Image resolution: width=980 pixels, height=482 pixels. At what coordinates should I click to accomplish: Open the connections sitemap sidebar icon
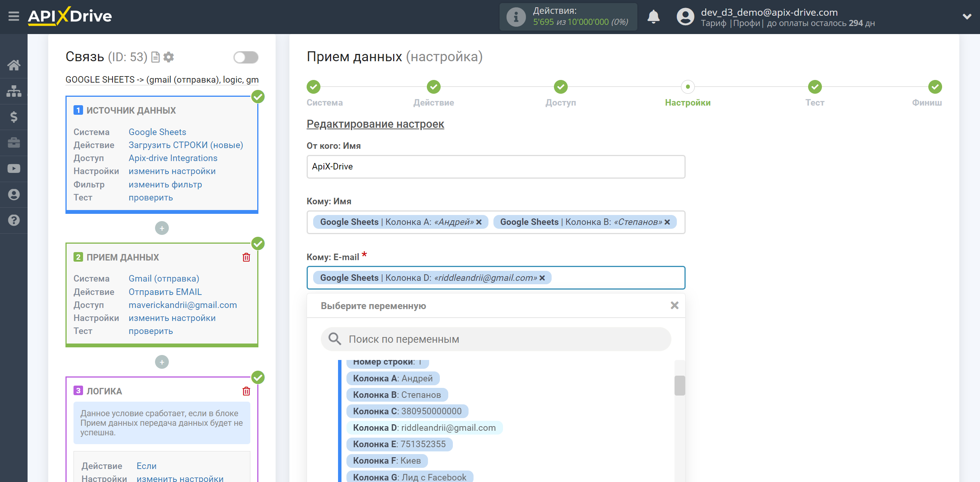pyautogui.click(x=14, y=91)
